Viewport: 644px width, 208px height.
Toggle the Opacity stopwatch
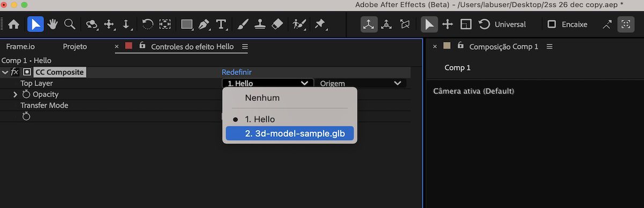26,94
